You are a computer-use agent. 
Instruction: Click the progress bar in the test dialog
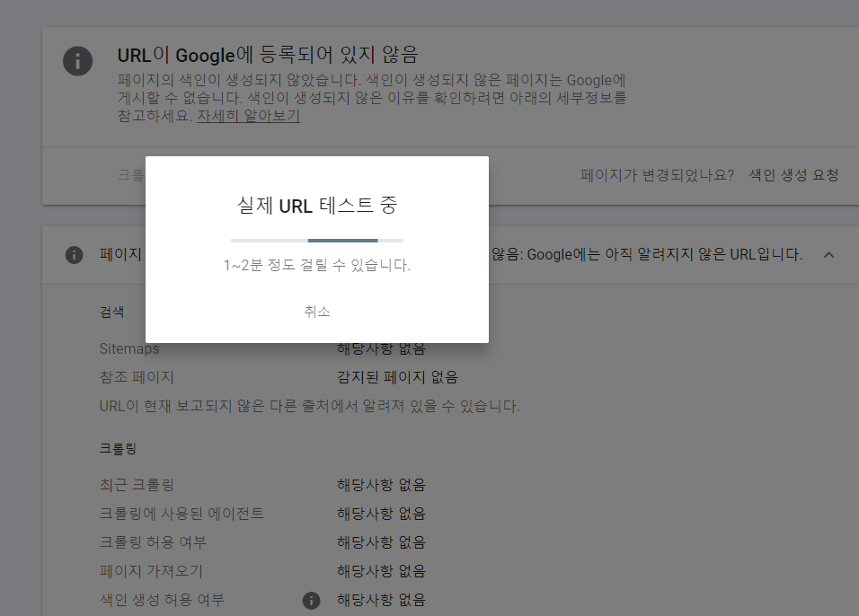click(x=318, y=241)
